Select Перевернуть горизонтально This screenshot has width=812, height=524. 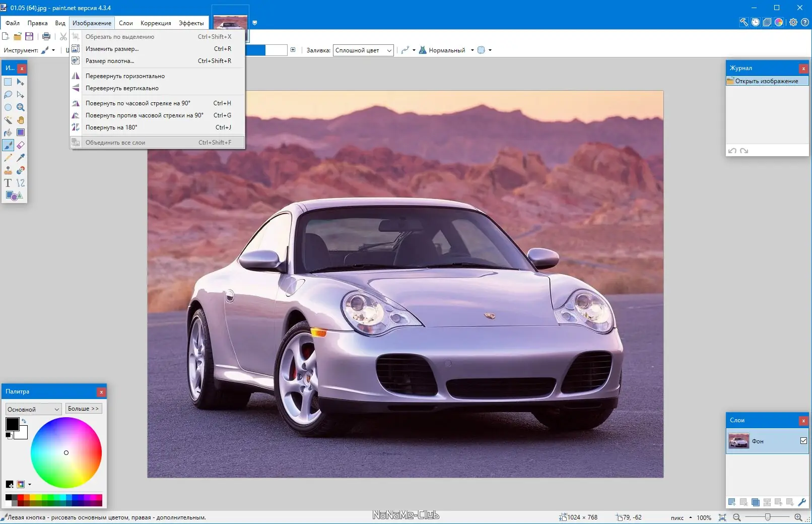tap(157, 76)
